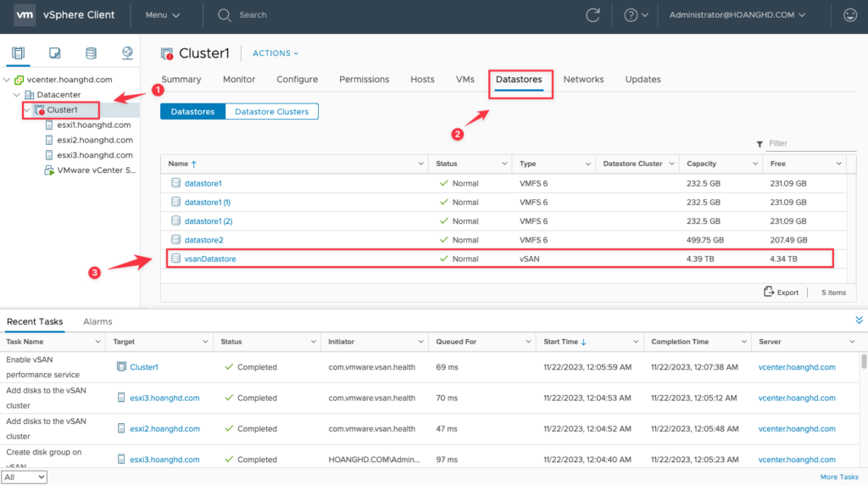868x485 pixels.
Task: Click the host icon beside esxi2.hoanghd.com tree item
Action: coord(49,140)
